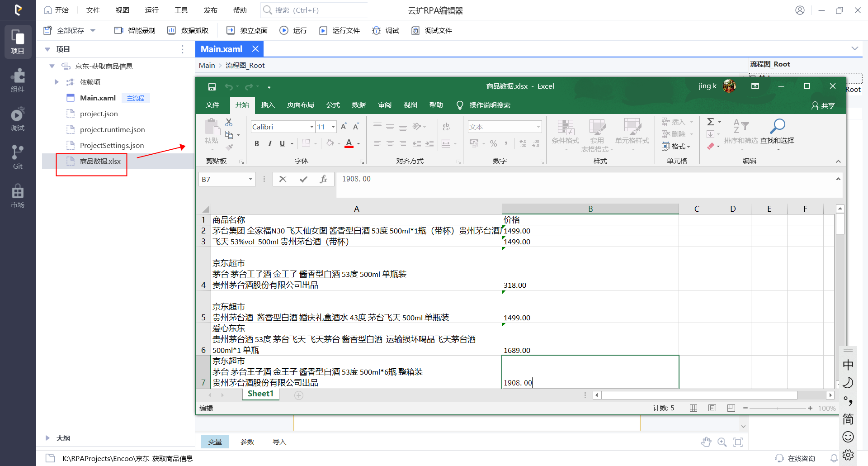The width and height of the screenshot is (868, 466).
Task: Click the AutoSum sigma icon
Action: (x=711, y=122)
